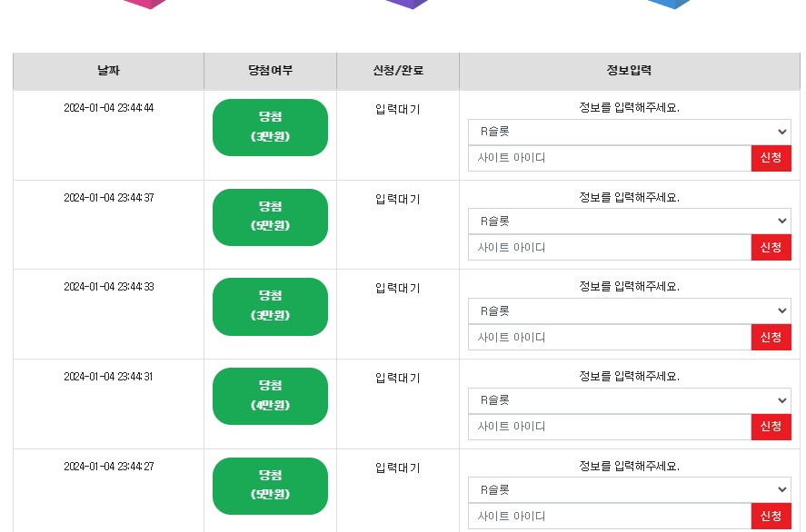Click the 사이트 아이디 input in the 23:44:33 row

tap(610, 338)
